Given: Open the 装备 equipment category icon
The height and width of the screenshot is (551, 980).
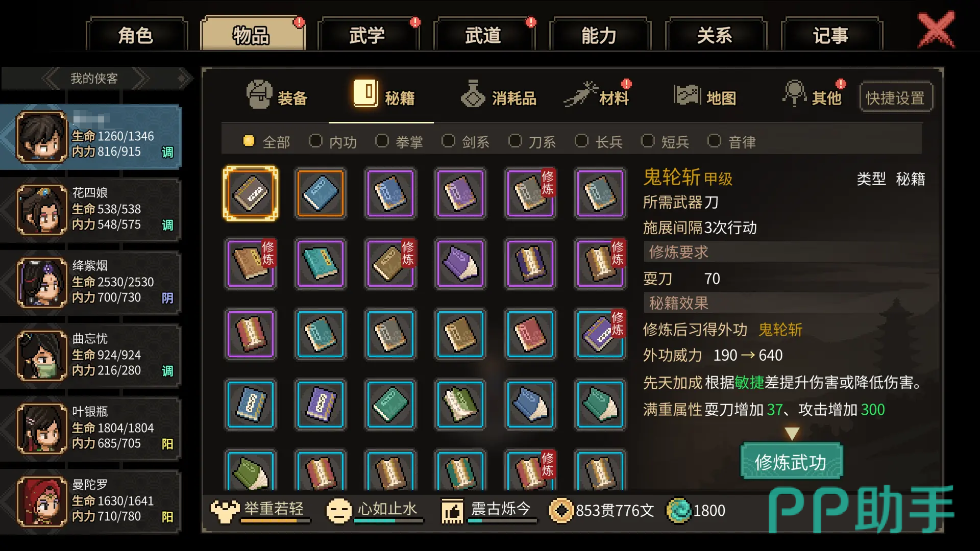Looking at the screenshot, I should 259,95.
